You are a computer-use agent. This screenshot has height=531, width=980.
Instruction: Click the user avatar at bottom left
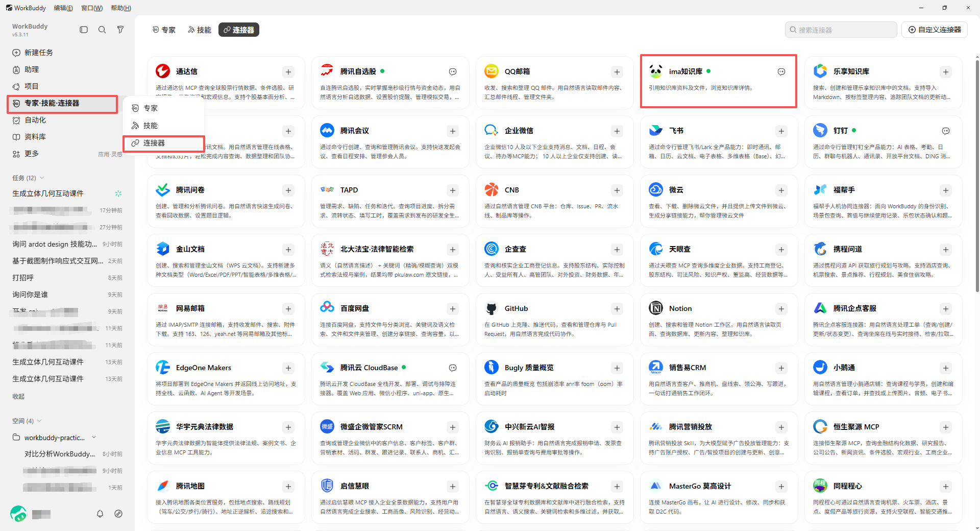pos(18,513)
